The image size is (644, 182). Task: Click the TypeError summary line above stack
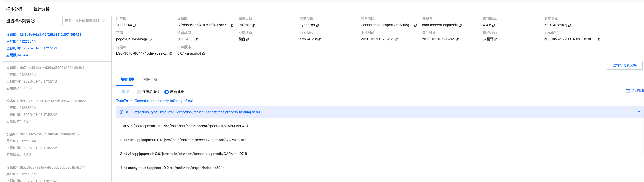point(155,101)
